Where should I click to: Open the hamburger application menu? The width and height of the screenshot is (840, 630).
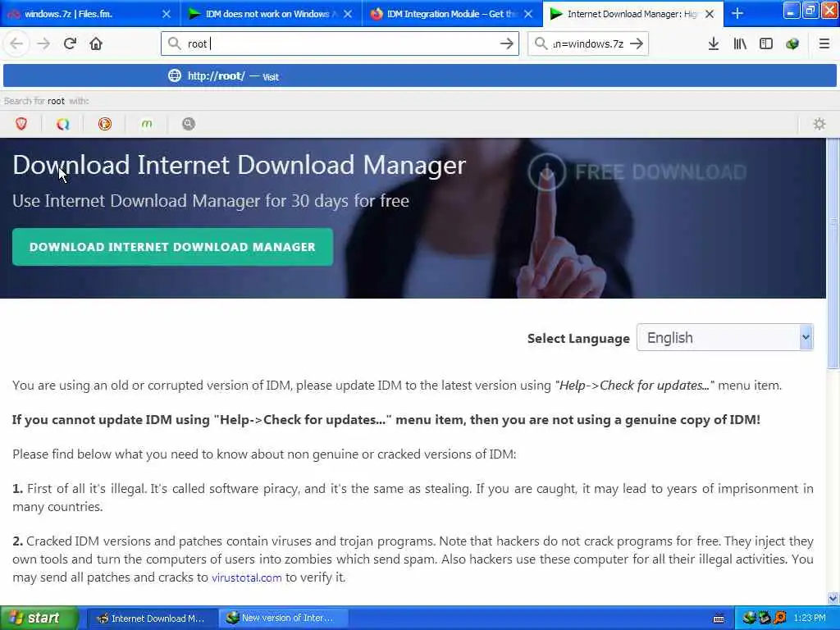pyautogui.click(x=824, y=43)
